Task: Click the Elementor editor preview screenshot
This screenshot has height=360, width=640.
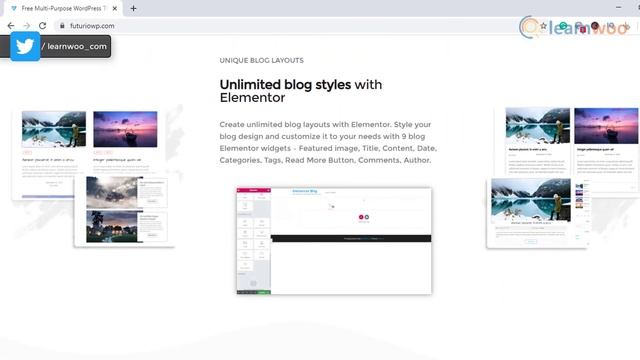Action: (x=334, y=241)
